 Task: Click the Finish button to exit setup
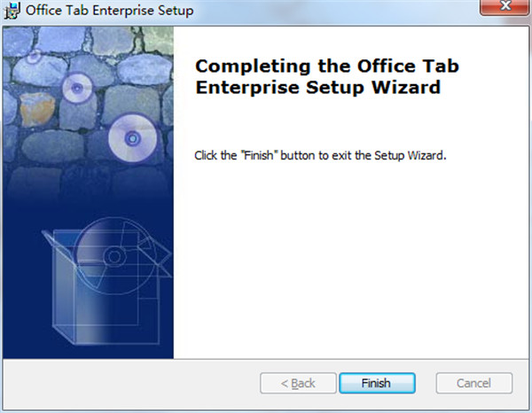point(376,383)
